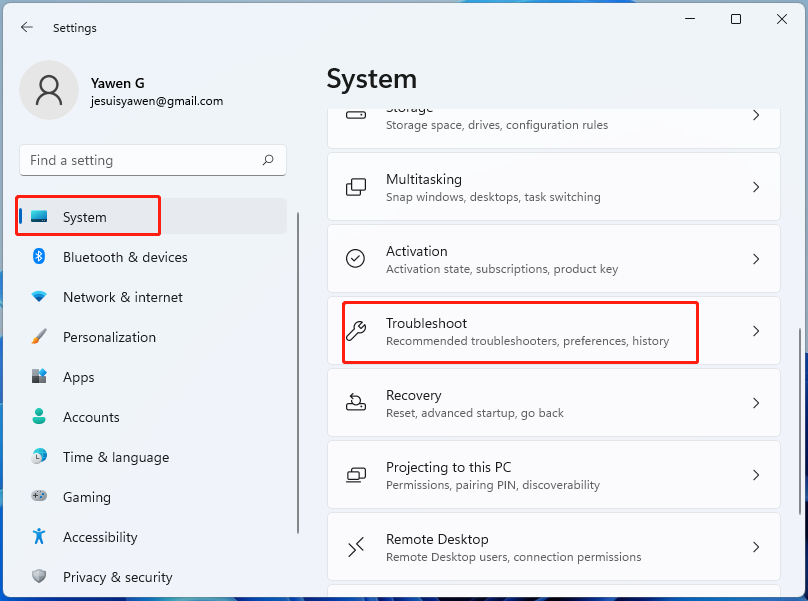Viewport: 808px width, 601px height.
Task: Expand the Projecting to this PC chevron
Action: coord(756,475)
